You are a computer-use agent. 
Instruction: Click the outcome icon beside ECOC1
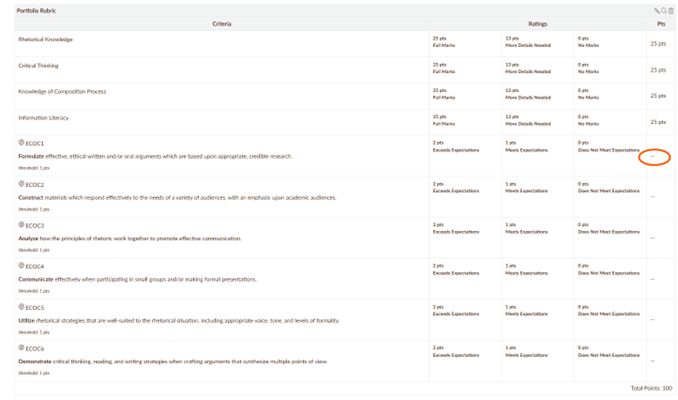click(21, 142)
